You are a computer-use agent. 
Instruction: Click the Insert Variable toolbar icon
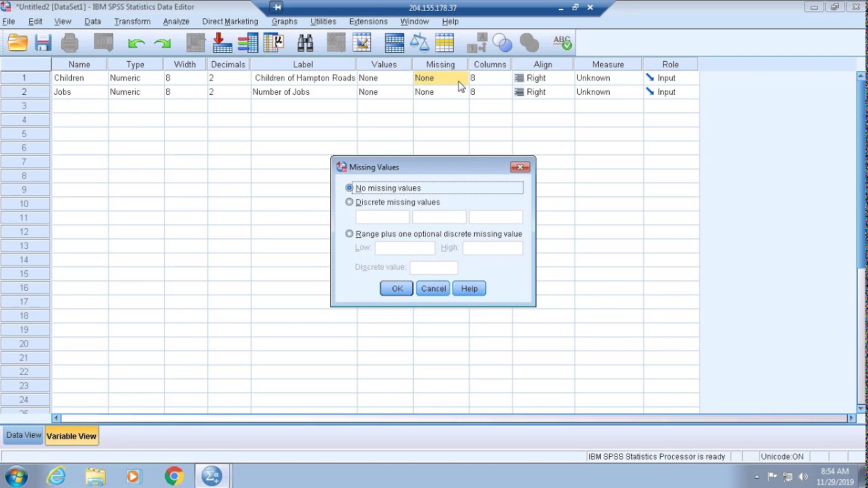tap(362, 43)
